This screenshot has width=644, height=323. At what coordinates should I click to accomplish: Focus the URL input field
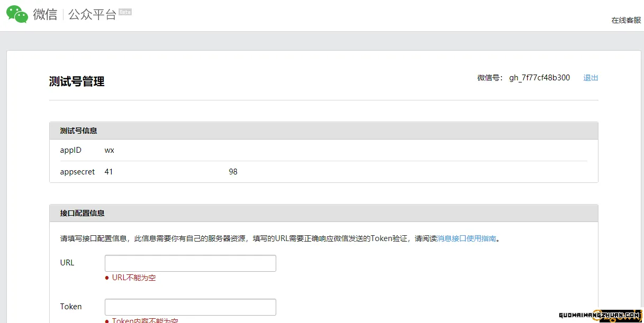pos(191,263)
